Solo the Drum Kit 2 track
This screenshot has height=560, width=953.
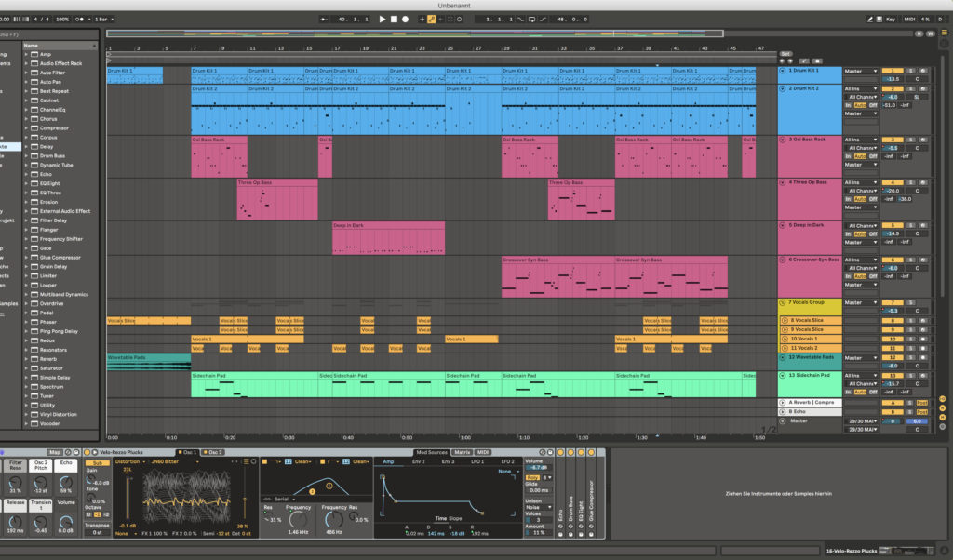click(911, 89)
